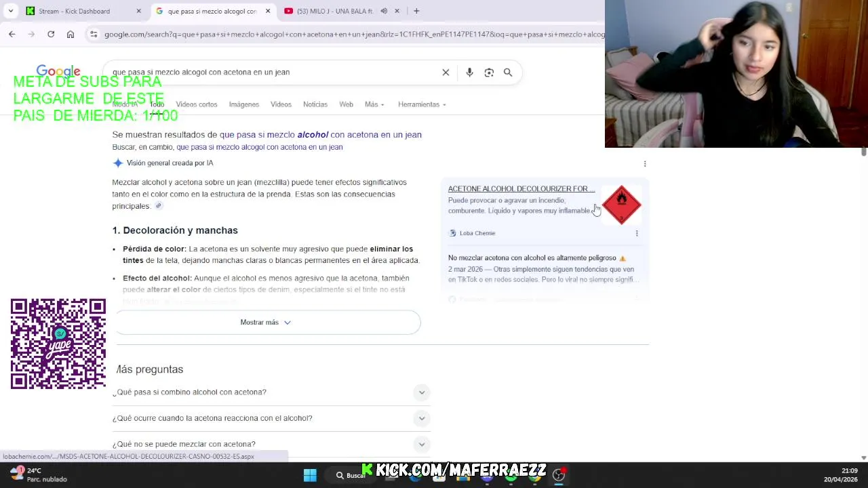
Task: View site information icon in address bar
Action: click(x=94, y=35)
